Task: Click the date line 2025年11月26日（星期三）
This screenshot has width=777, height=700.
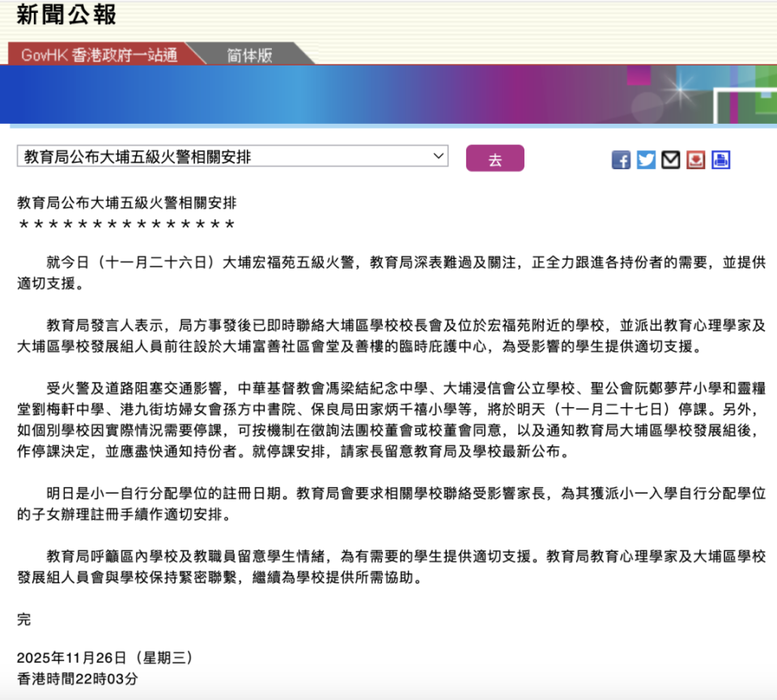Action: pos(105,658)
